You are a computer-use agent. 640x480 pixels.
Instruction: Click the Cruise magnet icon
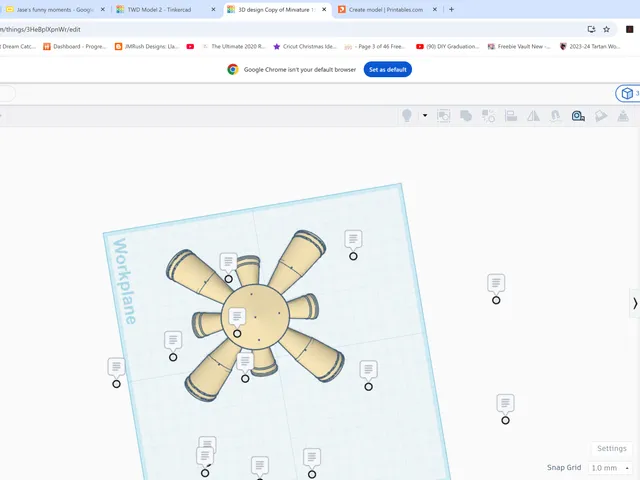click(x=555, y=116)
